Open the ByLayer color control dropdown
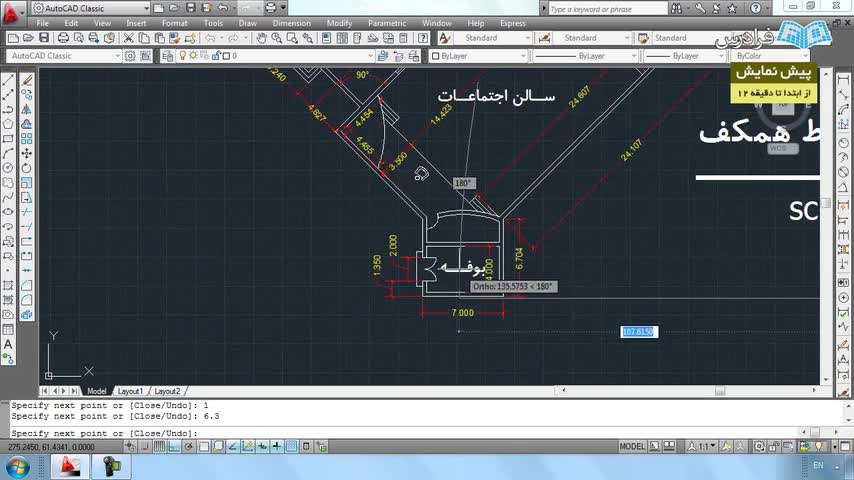This screenshot has height=480, width=854. point(479,56)
